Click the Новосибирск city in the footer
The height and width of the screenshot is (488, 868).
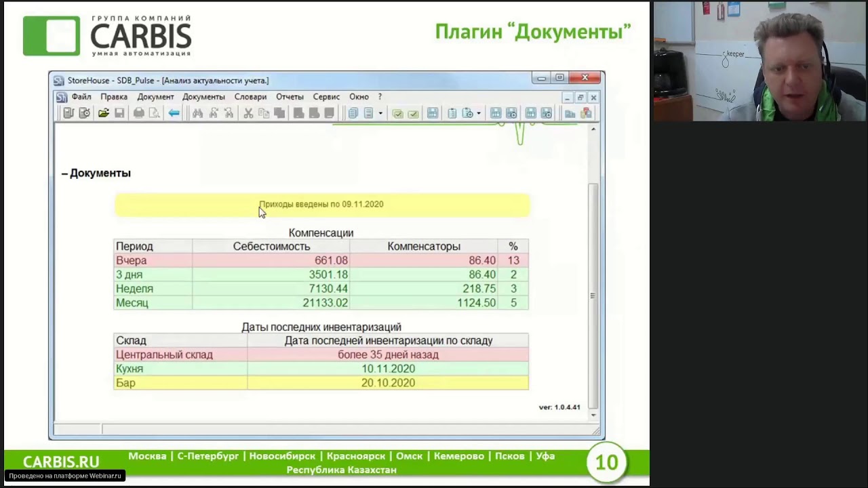(282, 457)
